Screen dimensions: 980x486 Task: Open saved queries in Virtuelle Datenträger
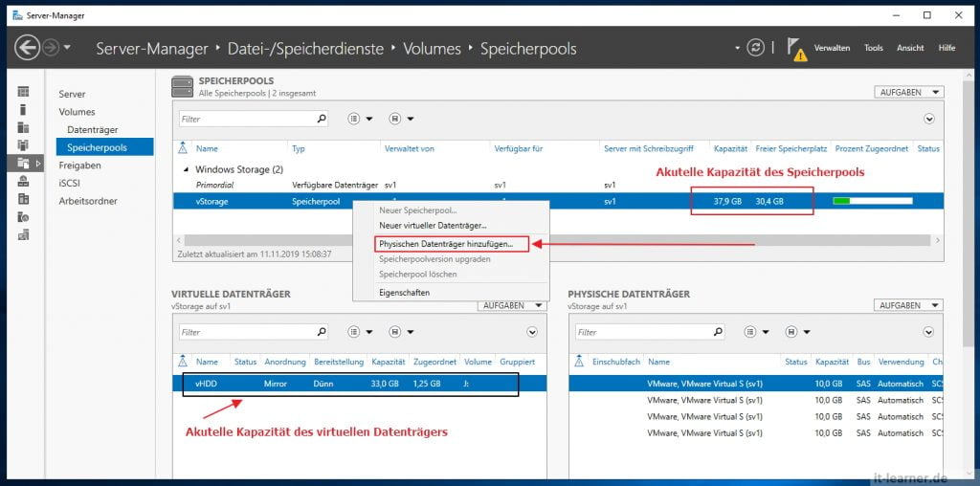pyautogui.click(x=401, y=332)
